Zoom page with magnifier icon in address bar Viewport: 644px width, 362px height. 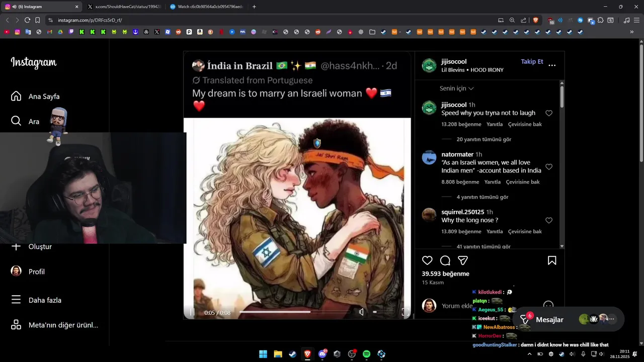tap(512, 20)
